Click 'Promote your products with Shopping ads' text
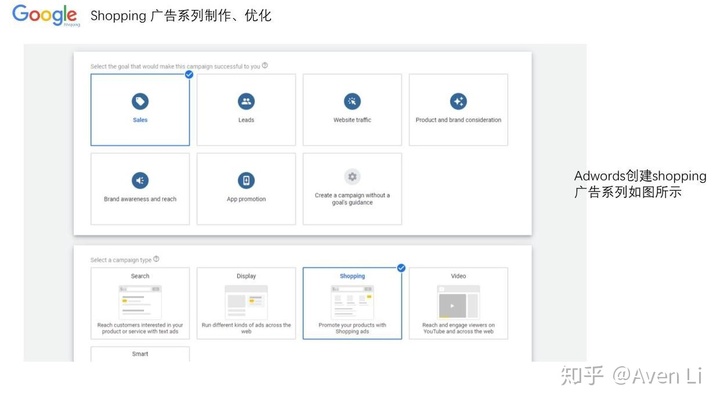 (352, 328)
